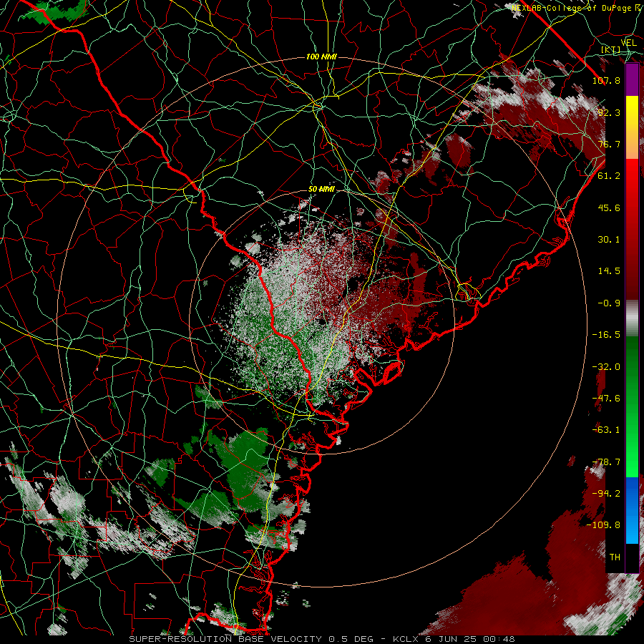The image size is (644, 644).
Task: Click the 45.6 velocity scale value
Action: pyautogui.click(x=609, y=208)
